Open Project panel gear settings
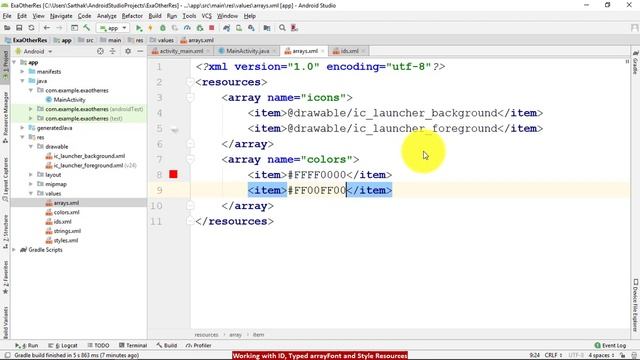Screen dimensions: 640x360 point(128,51)
